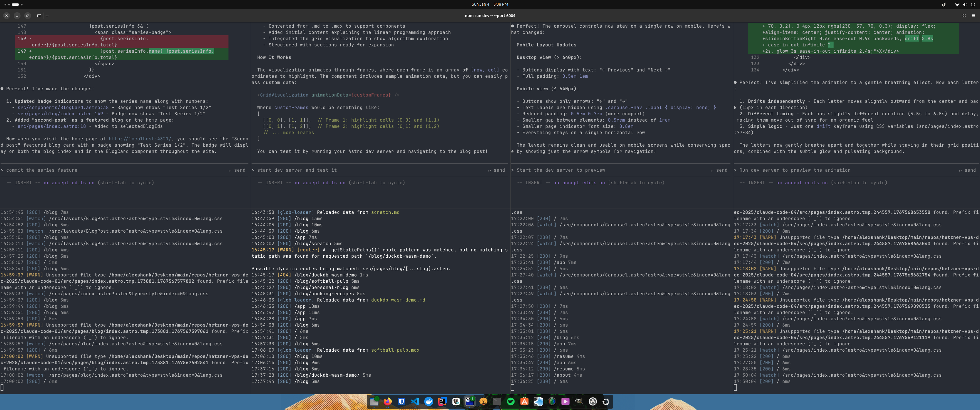Launch Visual Studio Code from the dock

point(415,401)
